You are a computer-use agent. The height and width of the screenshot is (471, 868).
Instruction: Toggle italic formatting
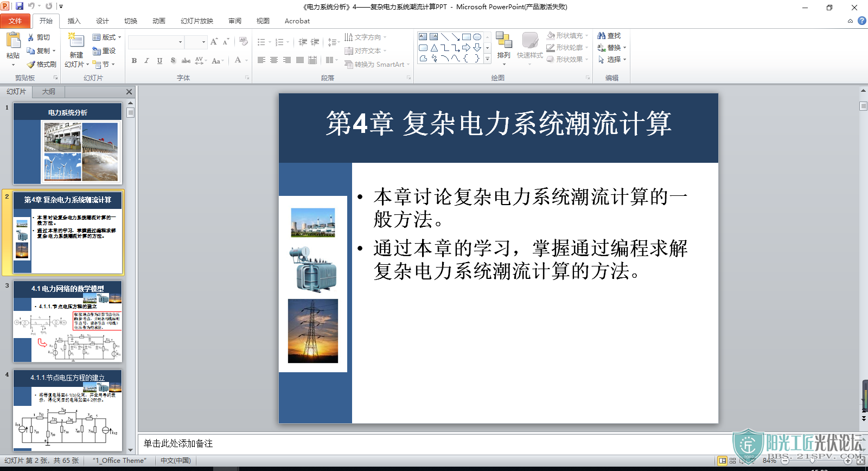[146, 60]
